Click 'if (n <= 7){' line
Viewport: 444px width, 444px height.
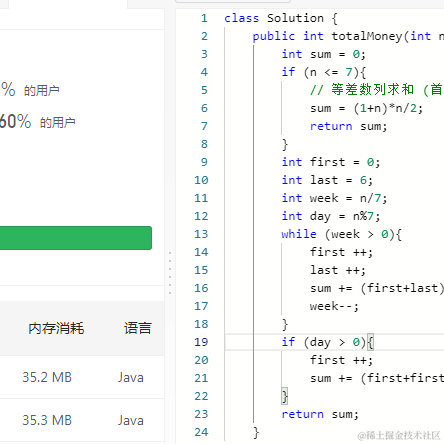click(324, 72)
